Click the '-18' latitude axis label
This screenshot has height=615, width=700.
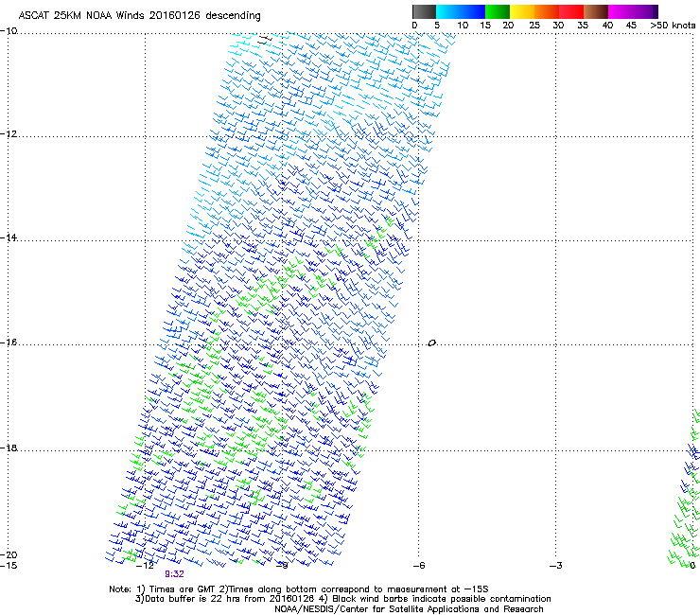pos(9,448)
